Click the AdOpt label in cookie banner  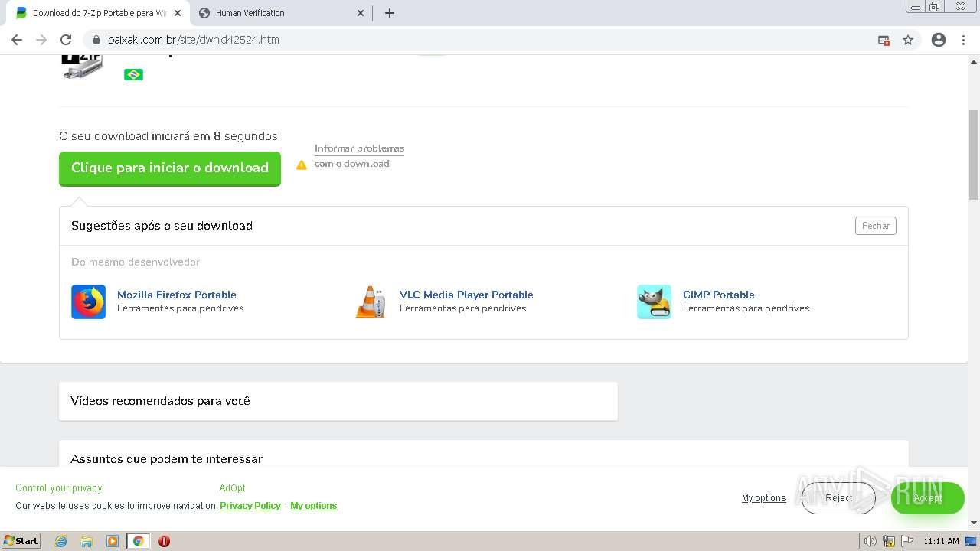tap(233, 488)
